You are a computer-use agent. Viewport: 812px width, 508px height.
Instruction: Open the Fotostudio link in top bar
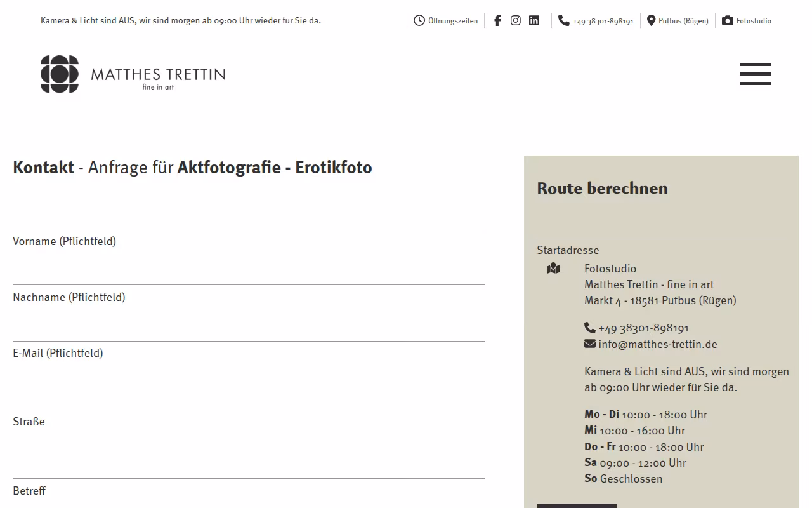(754, 21)
